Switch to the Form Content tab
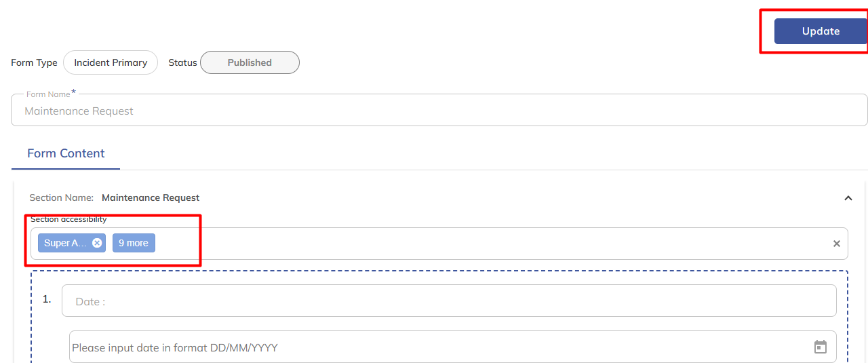This screenshot has width=868, height=363. point(66,153)
